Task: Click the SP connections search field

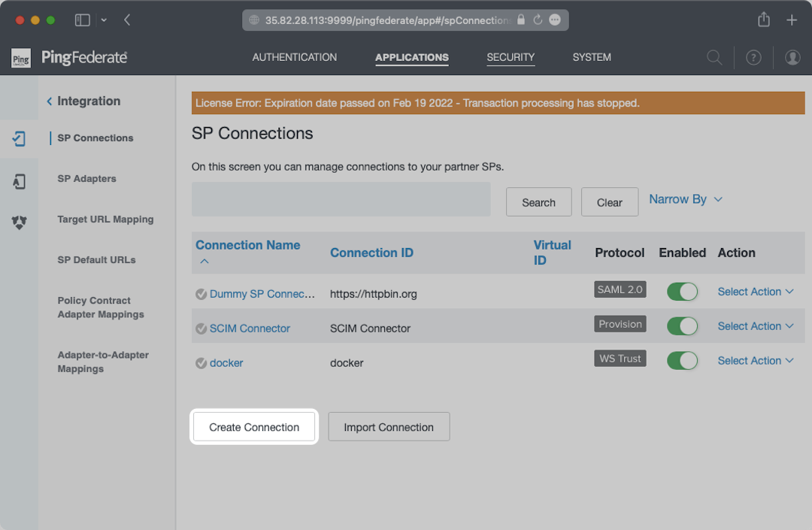Action: pyautogui.click(x=341, y=200)
